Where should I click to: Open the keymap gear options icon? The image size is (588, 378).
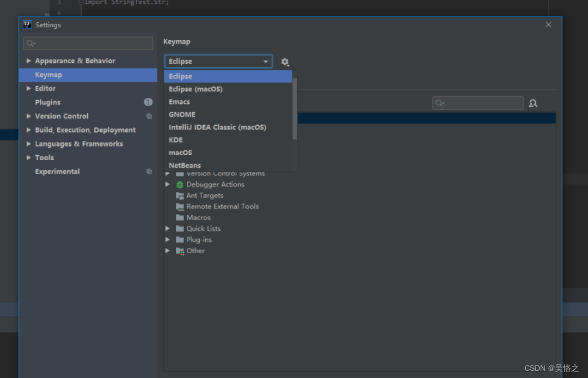click(285, 62)
